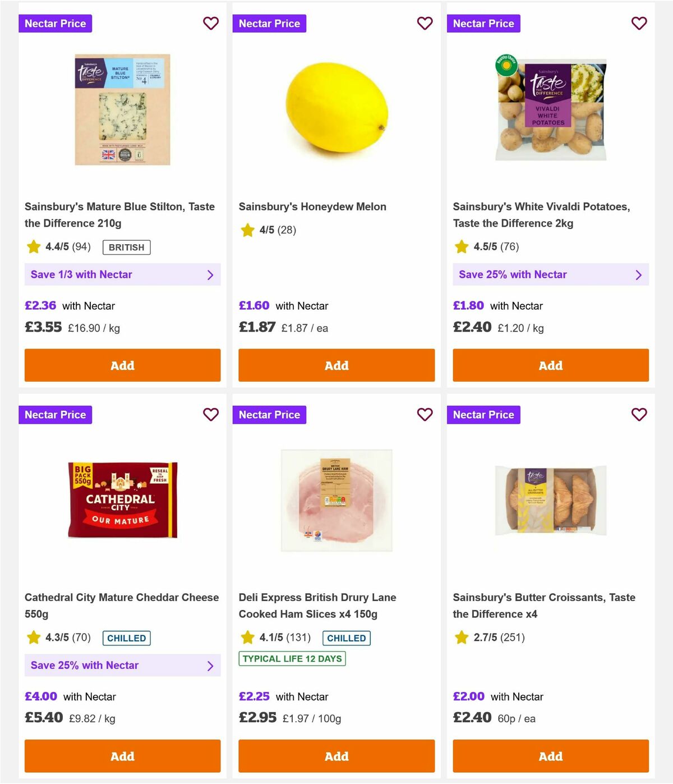The width and height of the screenshot is (673, 784).
Task: Favourite the Drury Lane Cooked Ham Slices
Action: point(425,415)
